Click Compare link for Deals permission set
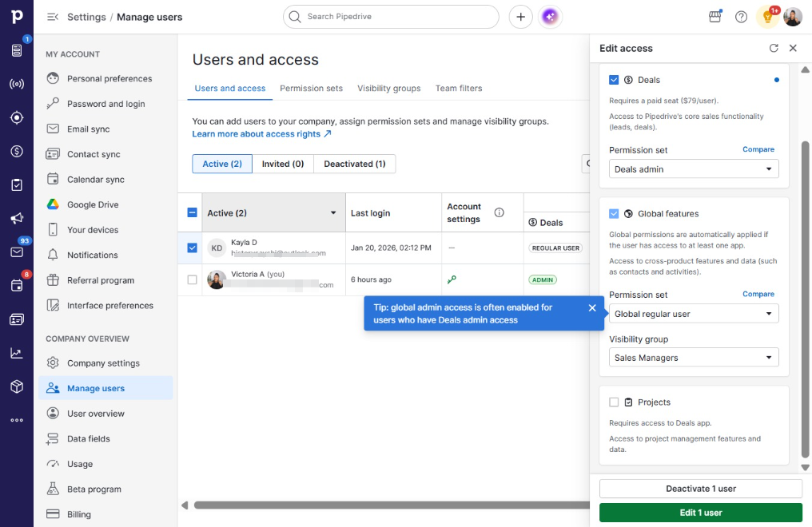The height and width of the screenshot is (527, 812). coord(758,149)
